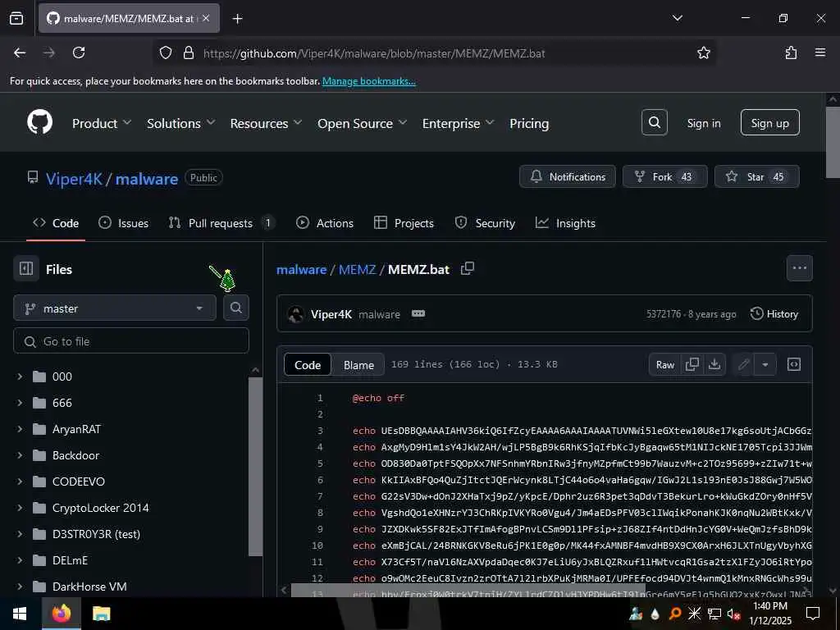Switch to the Actions tab
The image size is (840, 630).
pos(324,223)
